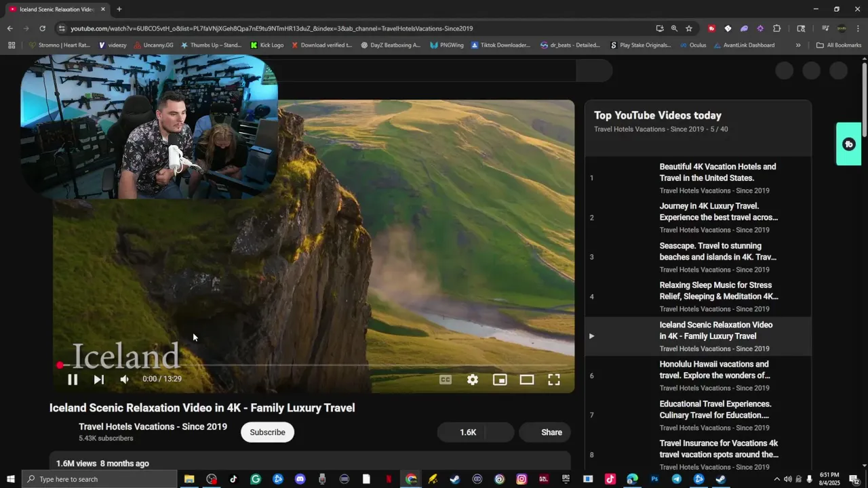The height and width of the screenshot is (488, 868).
Task: Mute the video volume icon
Action: click(125, 380)
